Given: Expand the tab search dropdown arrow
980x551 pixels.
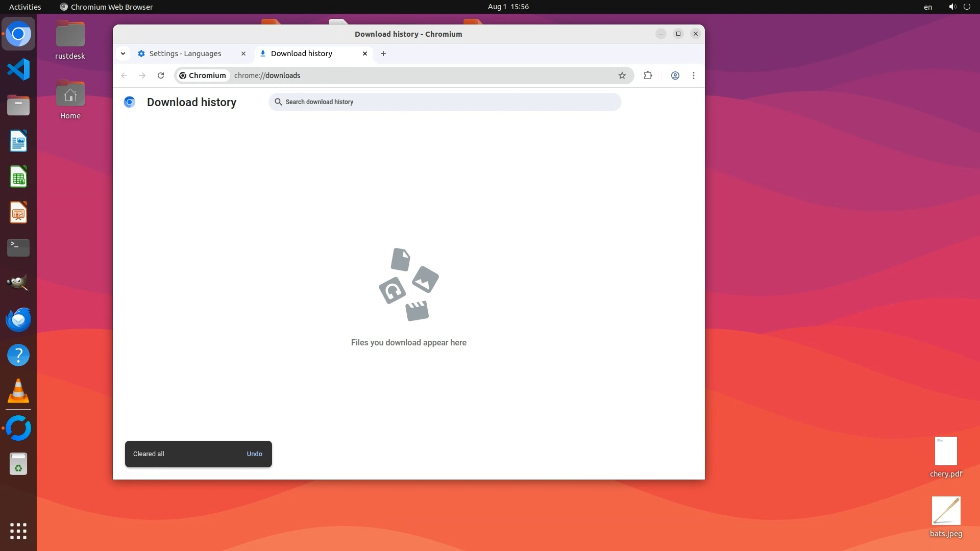Looking at the screenshot, I should [x=123, y=54].
